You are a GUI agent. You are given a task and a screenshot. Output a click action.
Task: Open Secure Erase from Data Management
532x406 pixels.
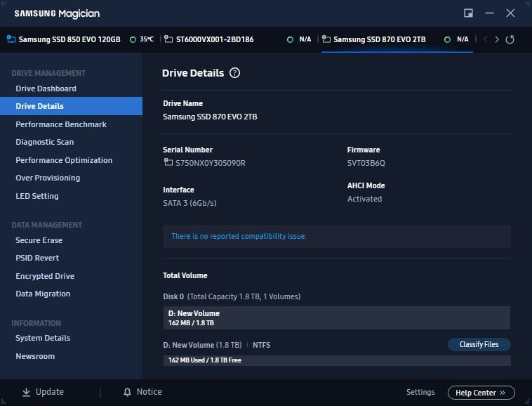(39, 240)
